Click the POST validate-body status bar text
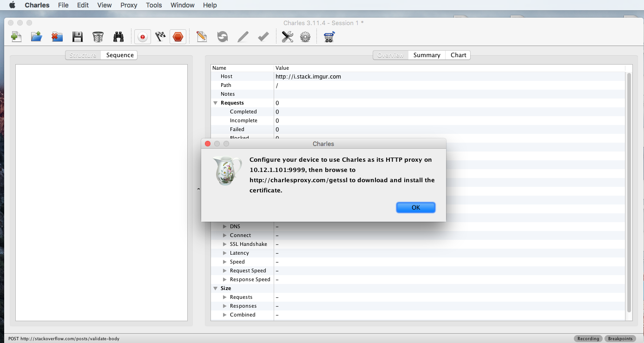This screenshot has width=644, height=343. (x=64, y=338)
